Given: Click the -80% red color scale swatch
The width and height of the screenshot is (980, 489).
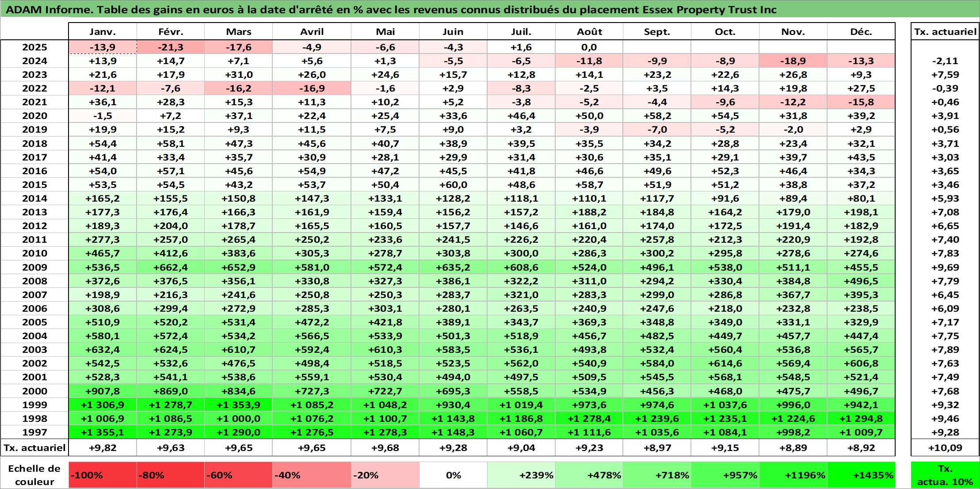Looking at the screenshot, I should pyautogui.click(x=171, y=475).
